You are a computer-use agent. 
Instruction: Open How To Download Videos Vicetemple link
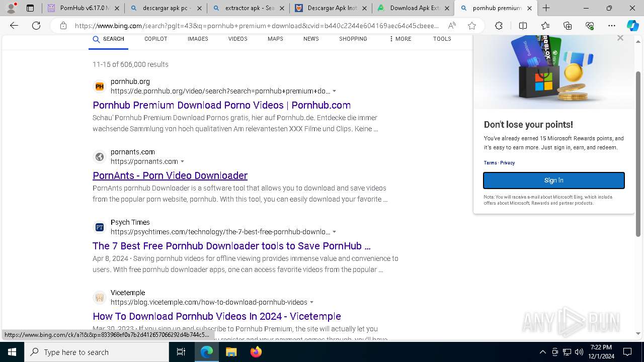(217, 316)
